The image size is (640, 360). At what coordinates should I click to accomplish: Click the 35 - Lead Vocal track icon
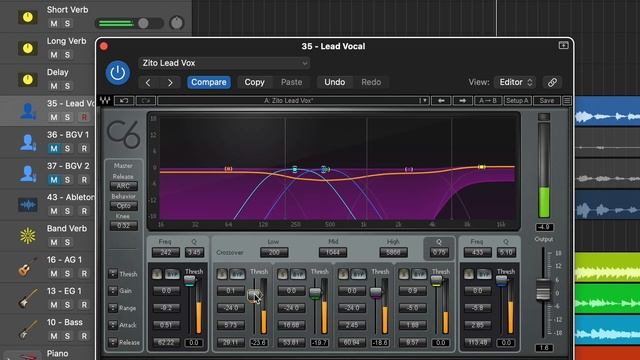coord(28,111)
